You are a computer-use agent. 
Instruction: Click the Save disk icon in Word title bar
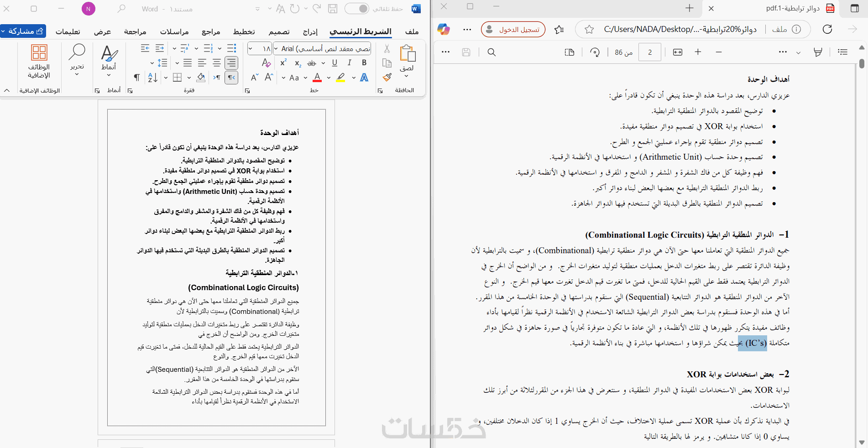pos(333,9)
